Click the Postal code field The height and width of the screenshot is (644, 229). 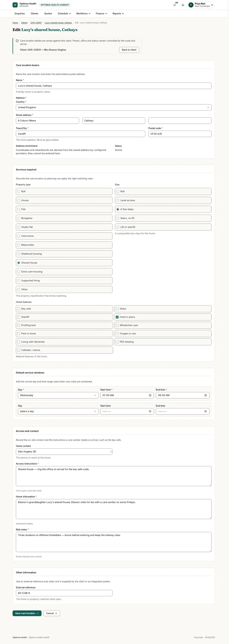coord(180,134)
